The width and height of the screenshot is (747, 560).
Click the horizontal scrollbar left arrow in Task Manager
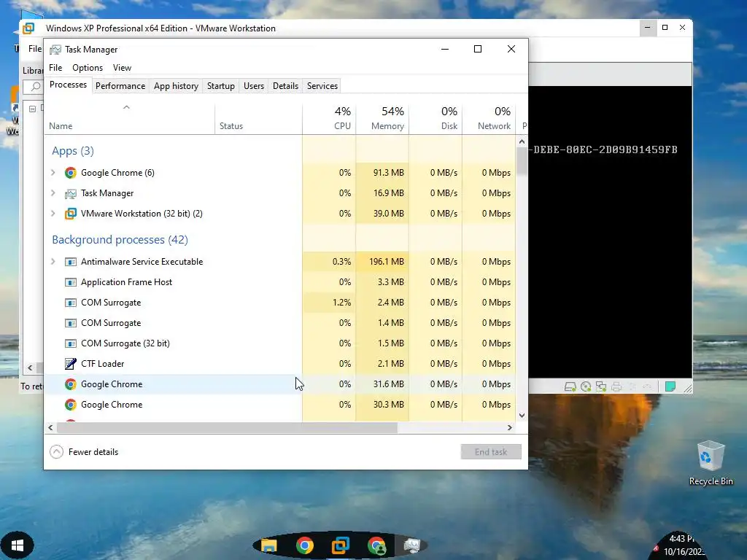50,427
